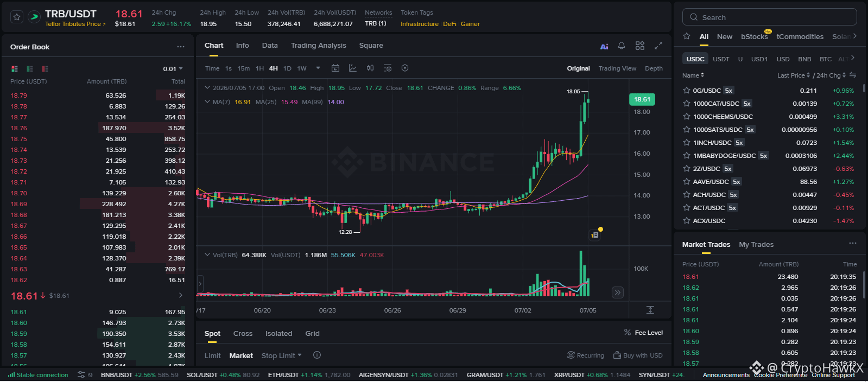Select the USDC quote filter

pyautogui.click(x=695, y=59)
